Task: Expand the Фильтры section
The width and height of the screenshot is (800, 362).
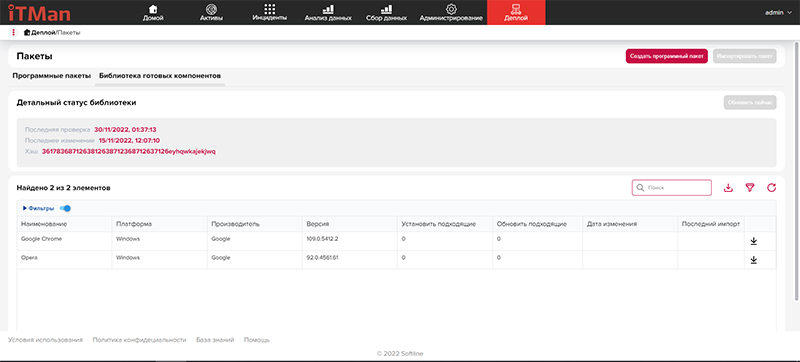Action: [x=38, y=208]
